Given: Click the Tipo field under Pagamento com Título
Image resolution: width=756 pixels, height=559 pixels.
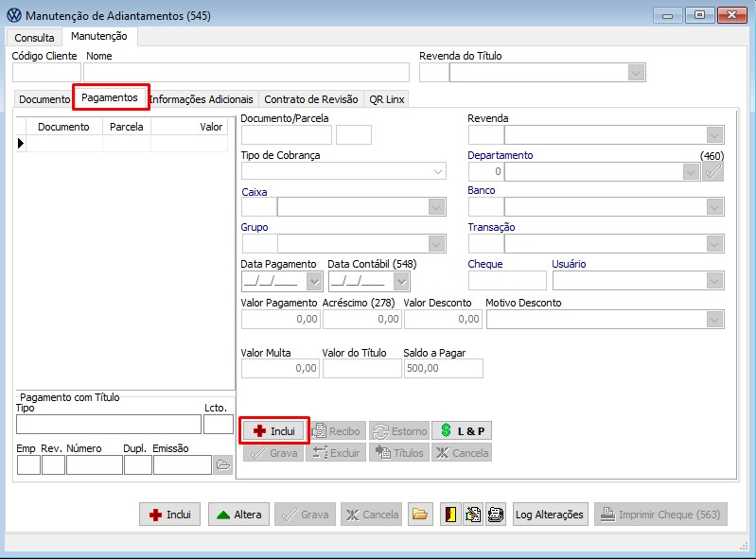Looking at the screenshot, I should coord(109,424).
